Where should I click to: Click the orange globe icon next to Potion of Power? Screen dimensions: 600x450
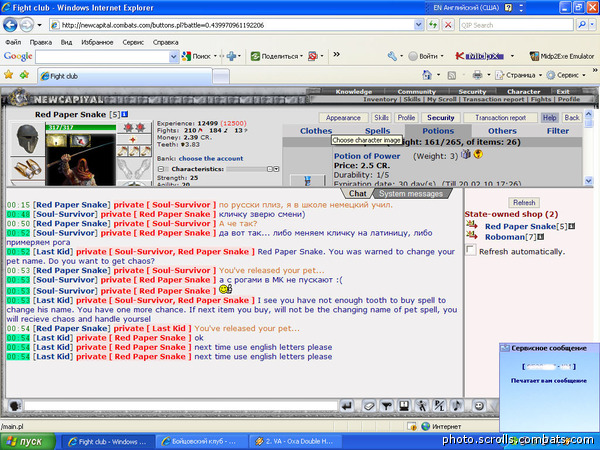[478, 154]
